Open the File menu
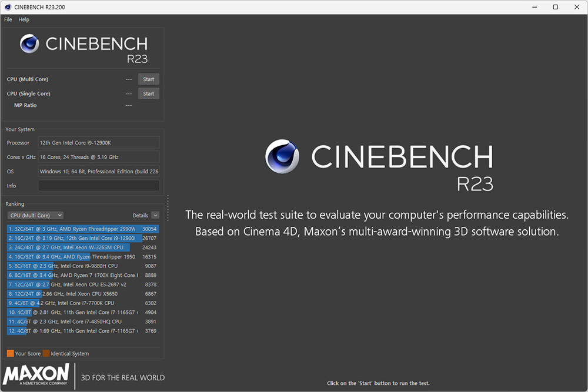 (8, 19)
